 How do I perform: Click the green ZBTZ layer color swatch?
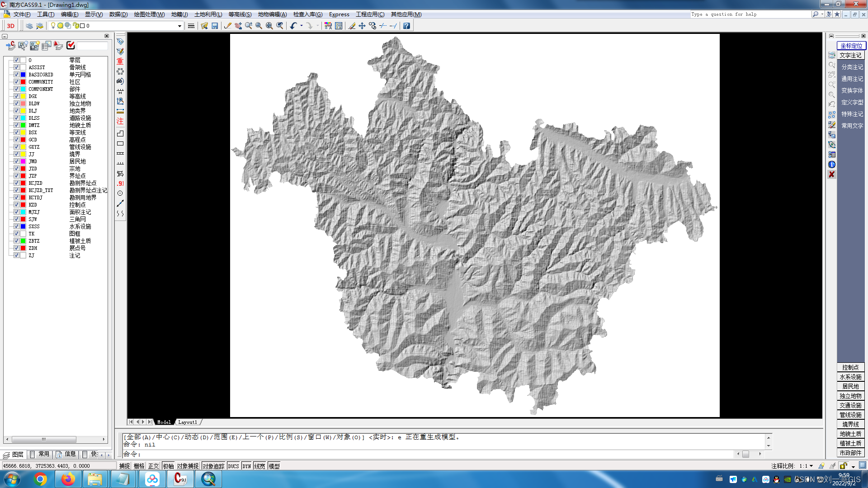pyautogui.click(x=23, y=241)
